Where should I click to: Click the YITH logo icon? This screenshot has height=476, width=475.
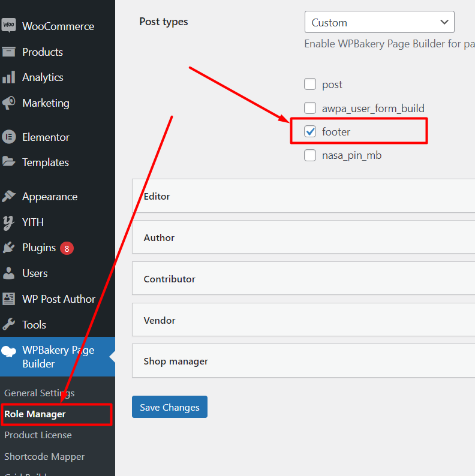8,222
